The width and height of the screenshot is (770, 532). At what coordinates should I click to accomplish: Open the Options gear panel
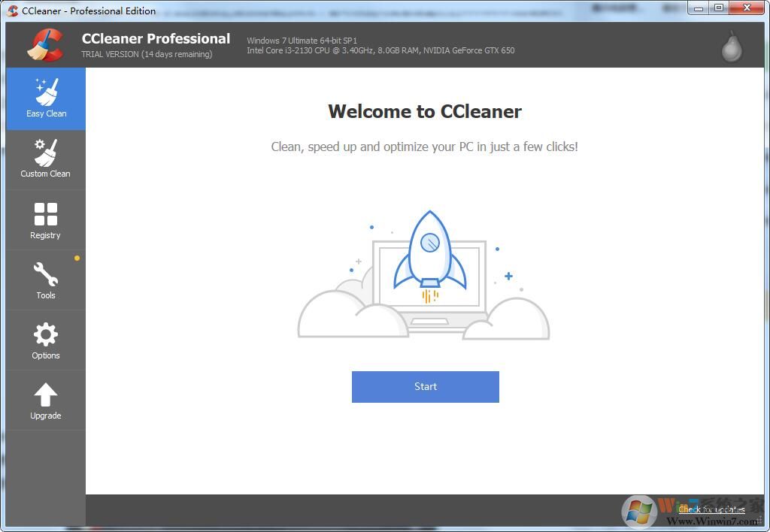click(45, 339)
